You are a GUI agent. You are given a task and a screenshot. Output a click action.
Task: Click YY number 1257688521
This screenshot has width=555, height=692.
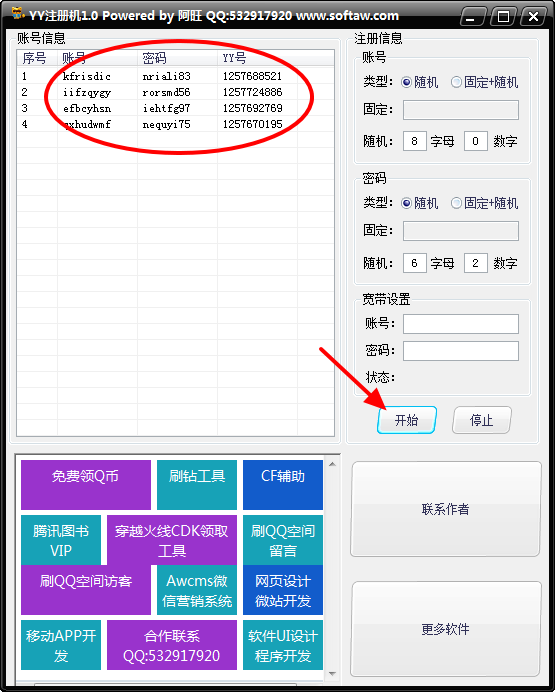[252, 76]
